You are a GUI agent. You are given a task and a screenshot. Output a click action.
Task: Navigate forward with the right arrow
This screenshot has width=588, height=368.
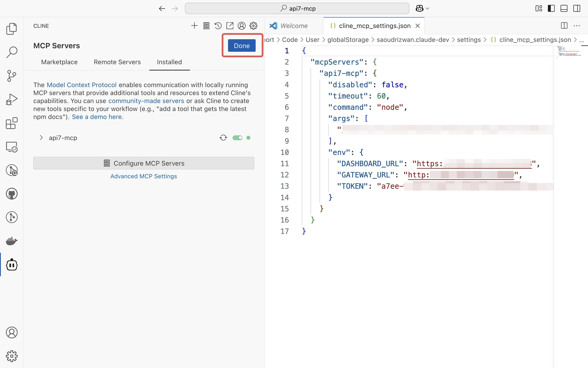click(x=175, y=9)
